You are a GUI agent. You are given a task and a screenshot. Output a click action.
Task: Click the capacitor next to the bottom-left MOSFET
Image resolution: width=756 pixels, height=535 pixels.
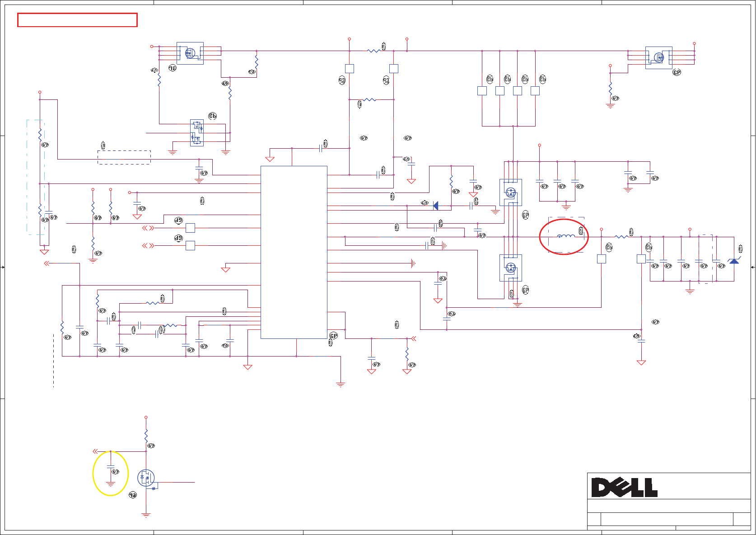coord(111,467)
